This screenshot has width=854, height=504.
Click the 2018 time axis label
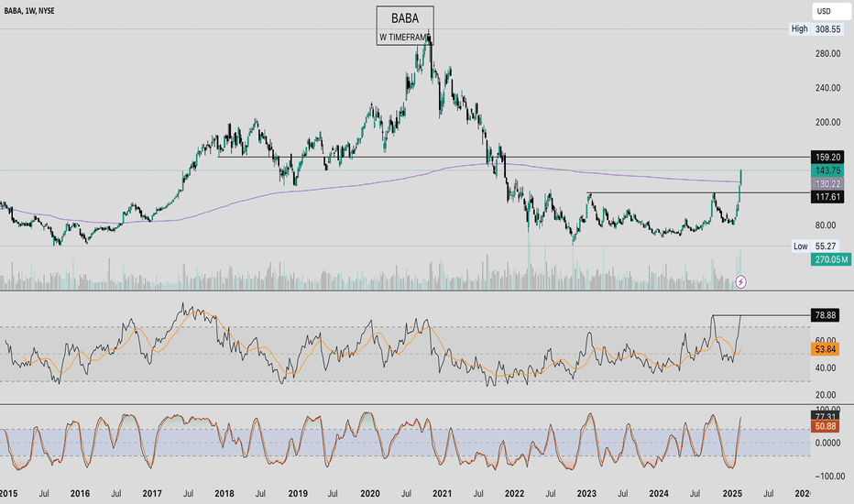(224, 494)
